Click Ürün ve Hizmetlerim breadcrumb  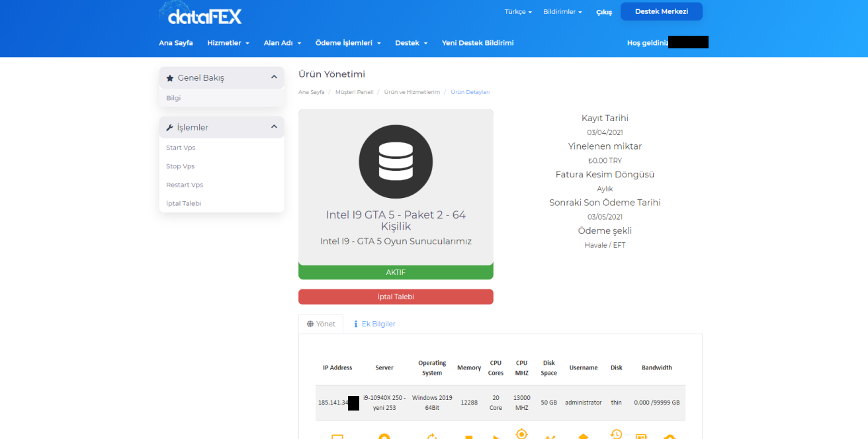pos(412,92)
